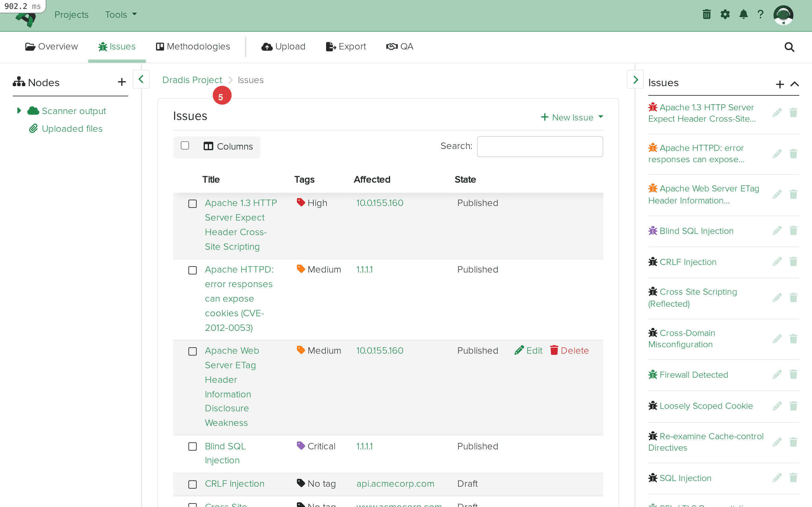
Task: Open the settings gear icon
Action: click(x=725, y=14)
